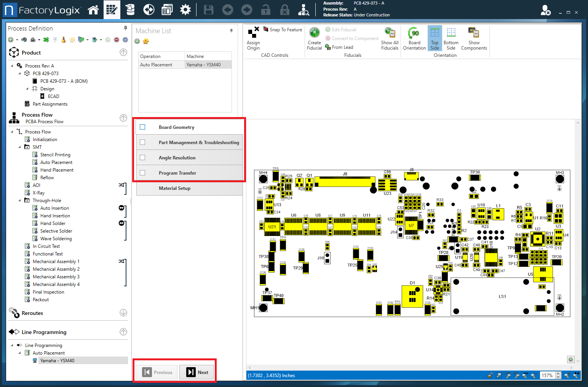Viewport: 588px width, 387px height.
Task: Click the zoom percentage stepper arrows
Action: (558, 375)
